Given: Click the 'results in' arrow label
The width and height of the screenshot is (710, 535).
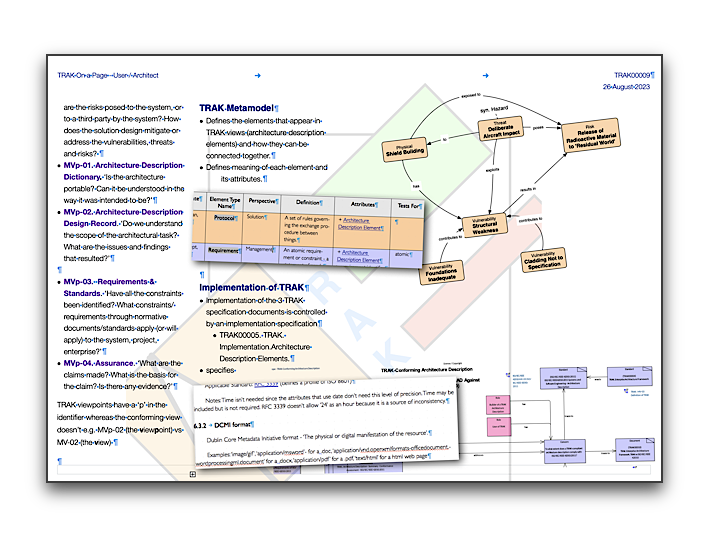Looking at the screenshot, I should 527,189.
